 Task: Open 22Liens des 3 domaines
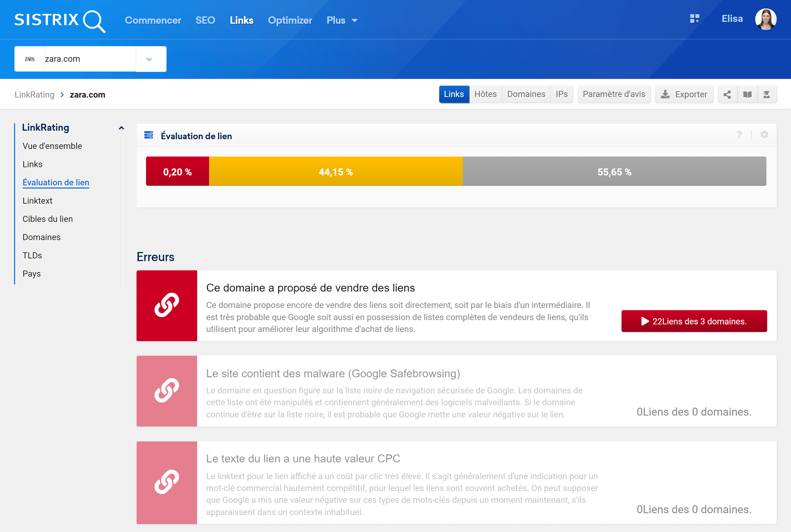point(694,321)
